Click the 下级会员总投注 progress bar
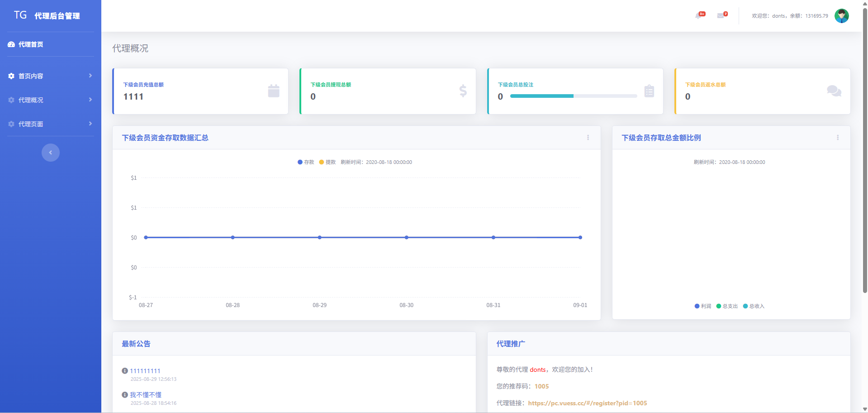 tap(573, 96)
